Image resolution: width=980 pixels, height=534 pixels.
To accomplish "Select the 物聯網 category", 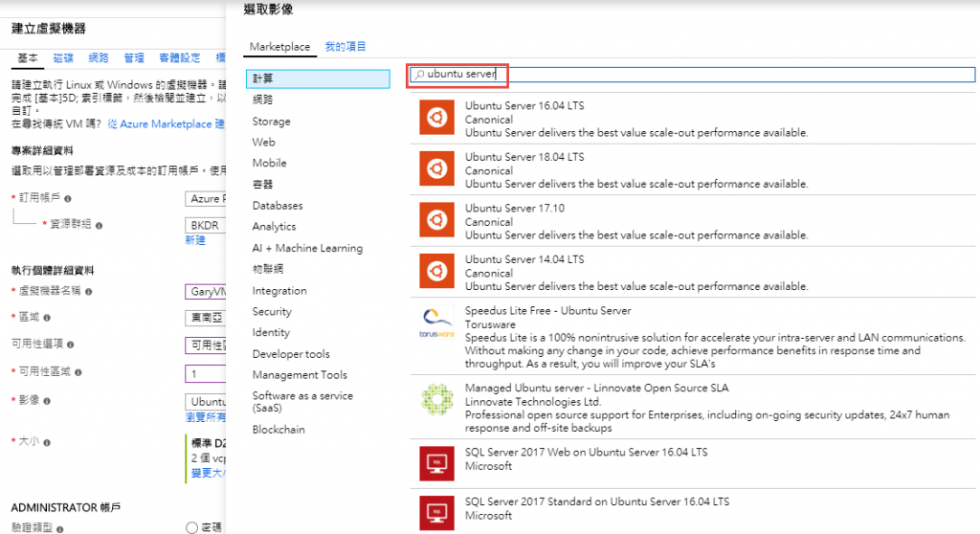I will coord(268,269).
